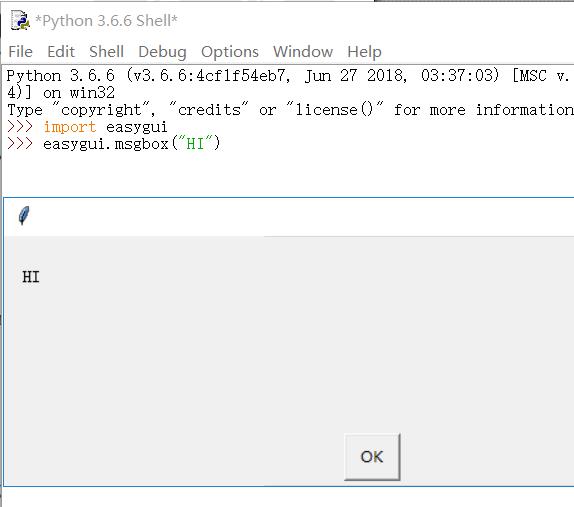Screen dimensions: 574x507
Task: Click the *Python 3.6.6 Shell* window title
Action: (x=106, y=20)
